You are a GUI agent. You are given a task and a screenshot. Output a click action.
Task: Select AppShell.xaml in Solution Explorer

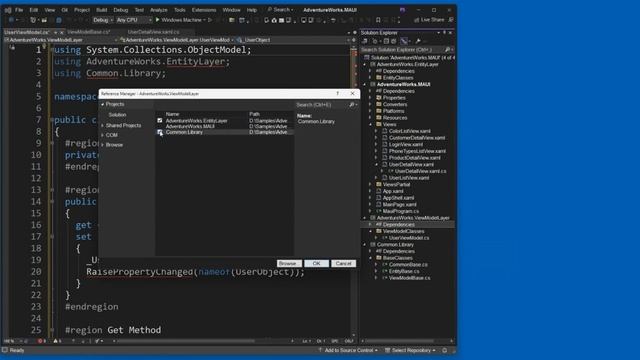398,198
